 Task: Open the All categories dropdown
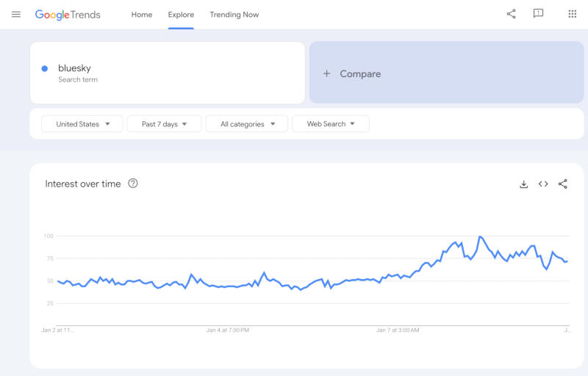[x=248, y=124]
